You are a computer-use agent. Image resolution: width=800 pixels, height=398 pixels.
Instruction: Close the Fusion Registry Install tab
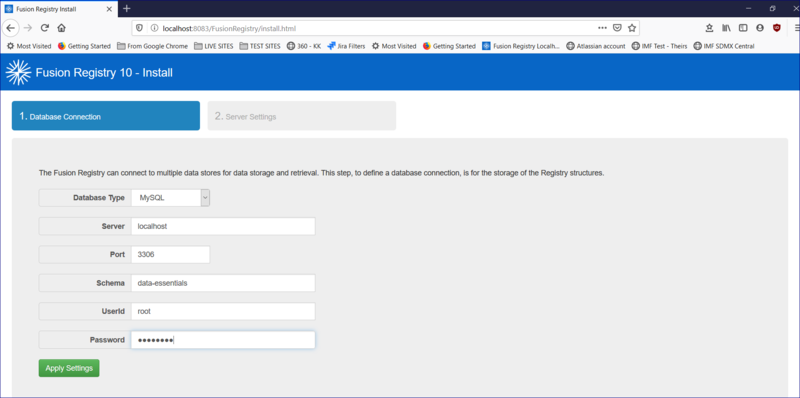[109, 9]
